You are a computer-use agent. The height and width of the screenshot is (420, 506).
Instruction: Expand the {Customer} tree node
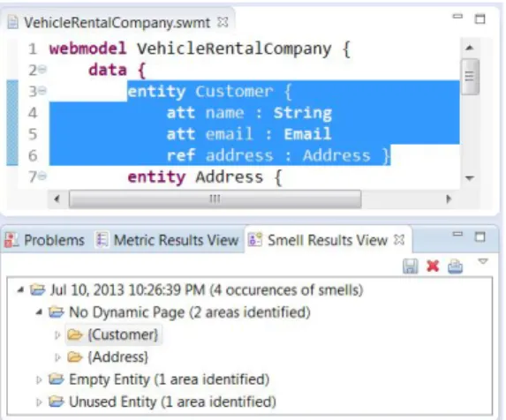(x=57, y=335)
